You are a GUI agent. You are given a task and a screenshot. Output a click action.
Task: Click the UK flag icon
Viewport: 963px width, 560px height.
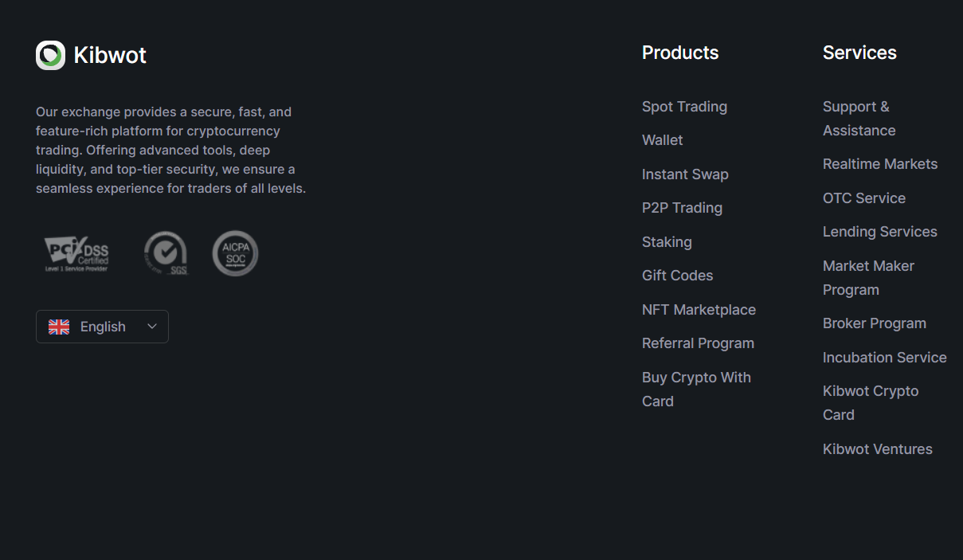click(59, 327)
